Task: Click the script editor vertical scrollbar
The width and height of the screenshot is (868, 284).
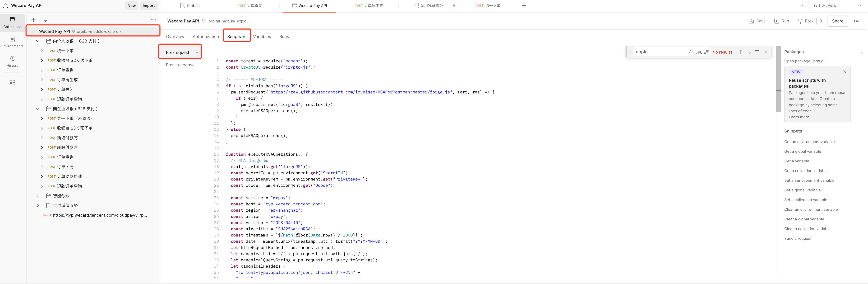Action: [778, 79]
